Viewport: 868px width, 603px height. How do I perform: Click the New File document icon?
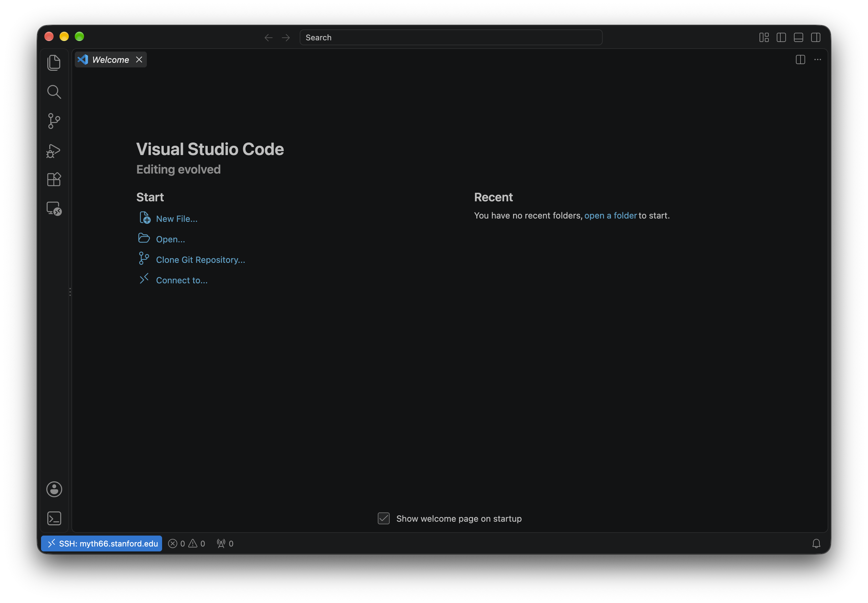tap(145, 218)
